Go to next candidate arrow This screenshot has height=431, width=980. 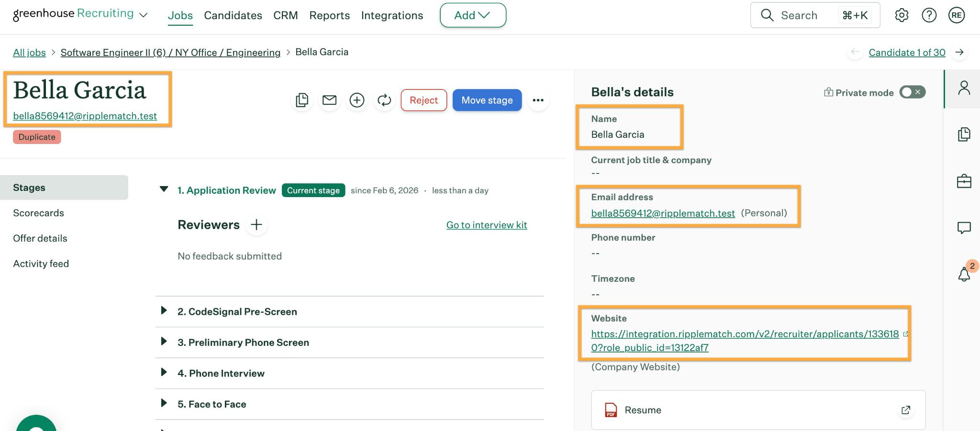pos(959,52)
